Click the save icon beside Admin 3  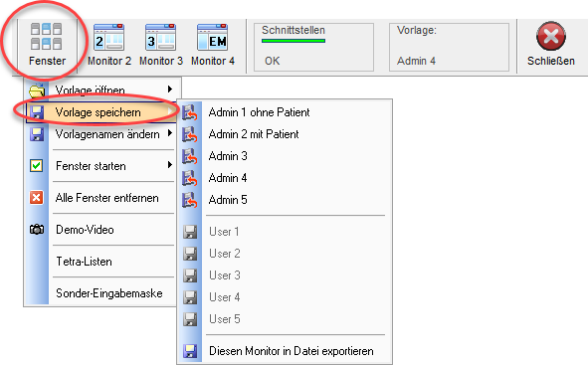(x=190, y=156)
